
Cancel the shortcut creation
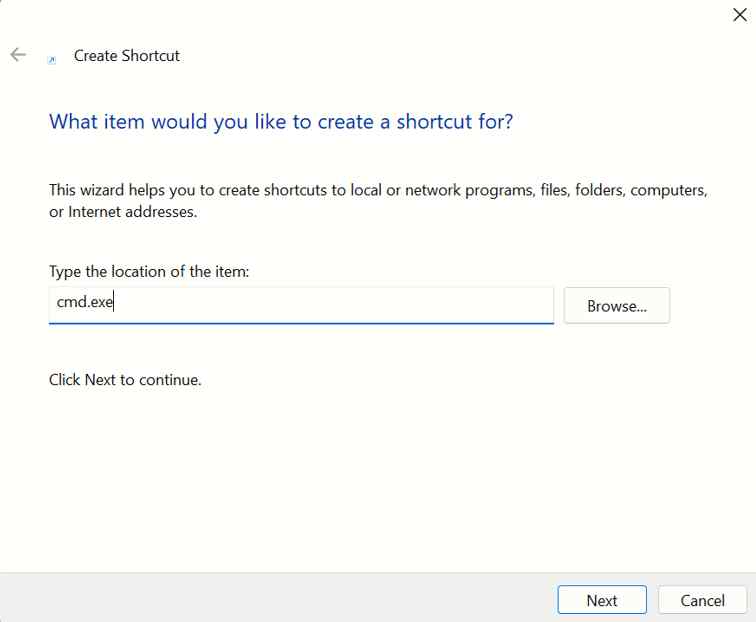point(702,600)
